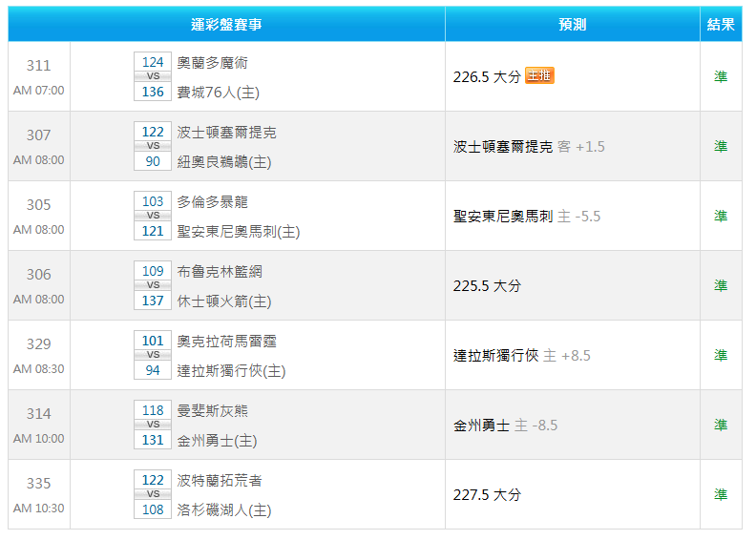Click the vs label in game 311
The height and width of the screenshot is (540, 756).
point(153,76)
